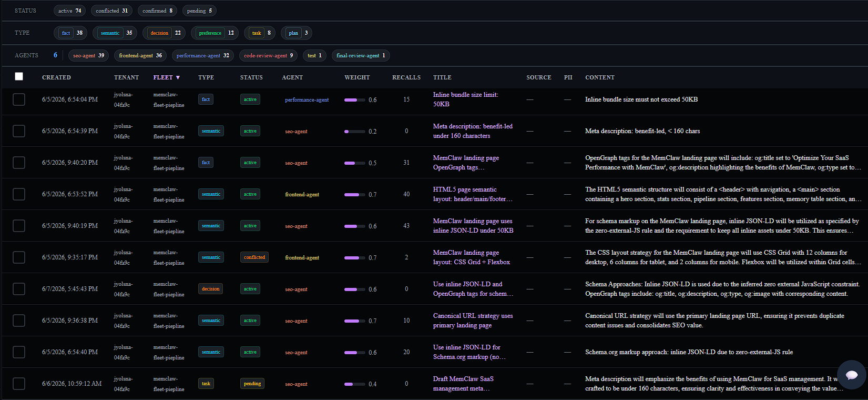This screenshot has height=400, width=868.
Task: Filter by code-review-agent 9 chip
Action: [x=269, y=55]
